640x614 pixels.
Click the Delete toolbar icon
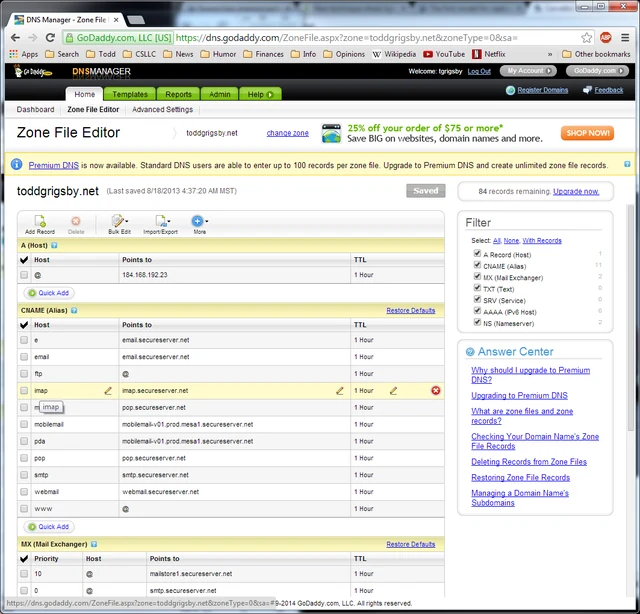(76, 225)
